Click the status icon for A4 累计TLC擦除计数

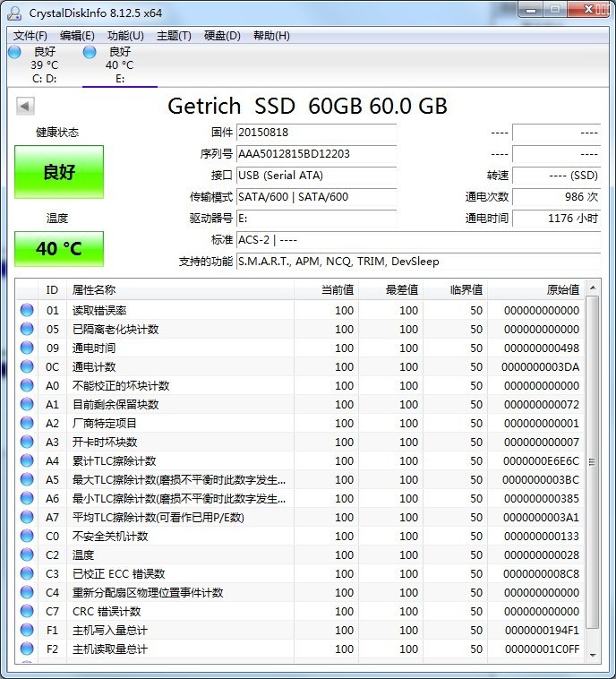pyautogui.click(x=27, y=460)
